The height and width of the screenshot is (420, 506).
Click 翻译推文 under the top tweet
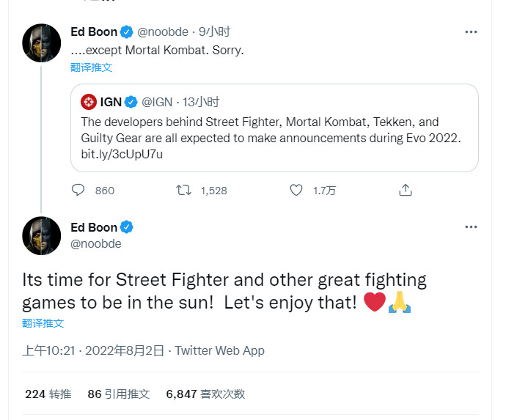point(92,67)
